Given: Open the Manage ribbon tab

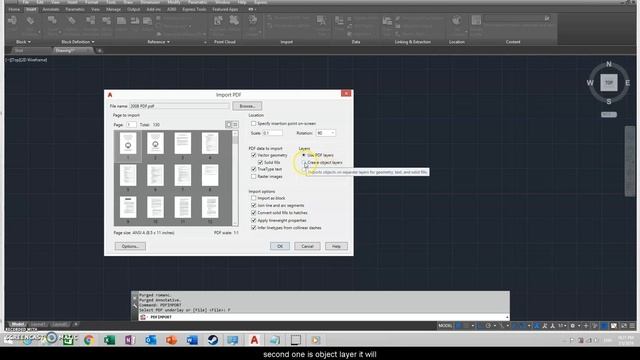Looking at the screenshot, I should [x=113, y=9].
